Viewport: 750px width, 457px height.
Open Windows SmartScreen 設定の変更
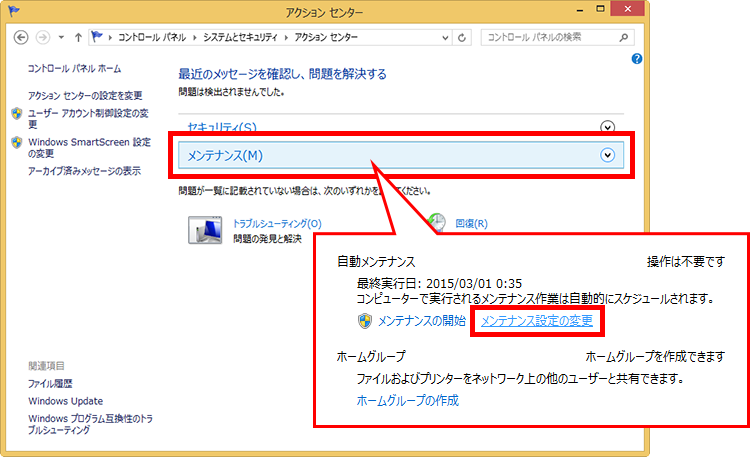[89, 147]
